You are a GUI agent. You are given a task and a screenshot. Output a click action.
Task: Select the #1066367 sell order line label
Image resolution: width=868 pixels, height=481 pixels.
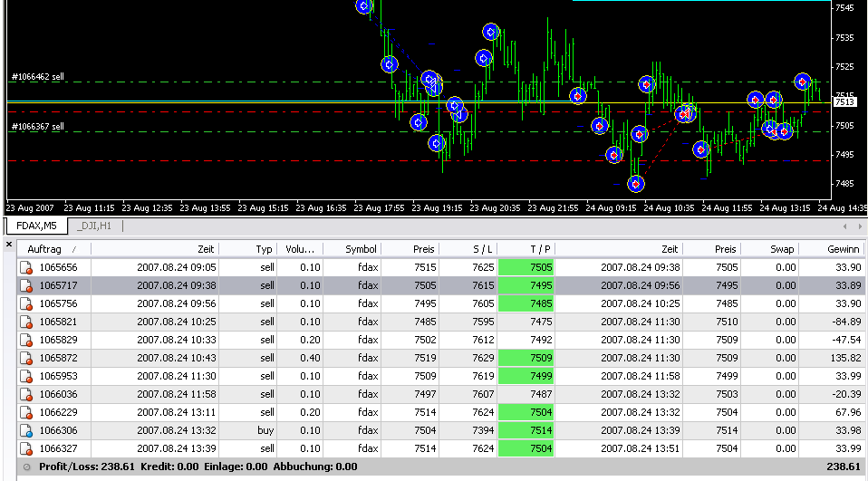(37, 127)
